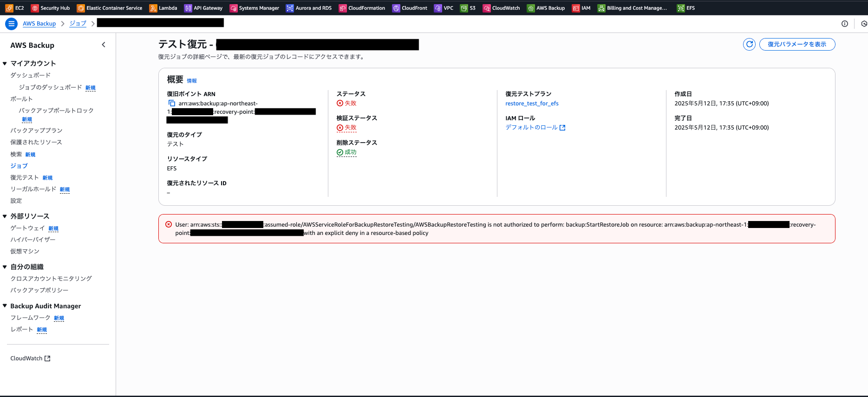Select 保護されたリソース in sidebar
This screenshot has width=868, height=397.
[x=36, y=142]
